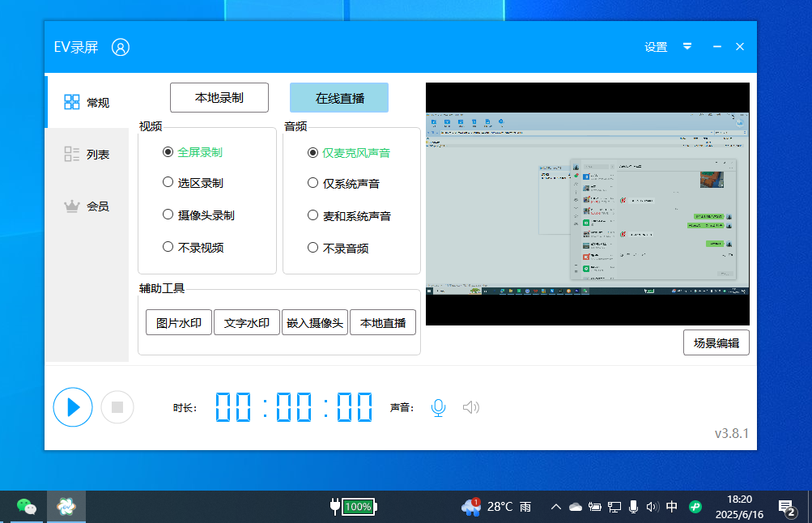This screenshot has width=812, height=523.
Task: Select the 本地录制 mode button
Action: [219, 97]
